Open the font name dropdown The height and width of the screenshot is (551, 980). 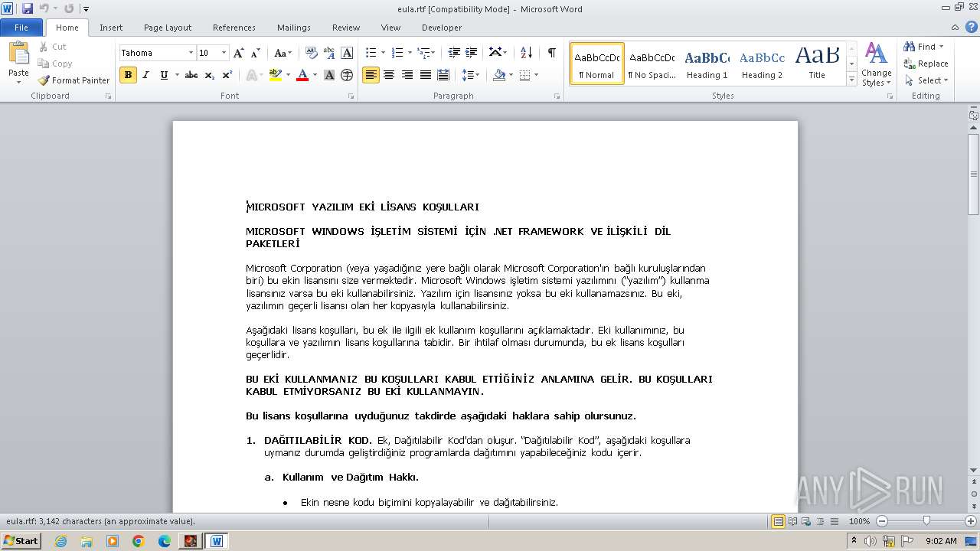(191, 53)
